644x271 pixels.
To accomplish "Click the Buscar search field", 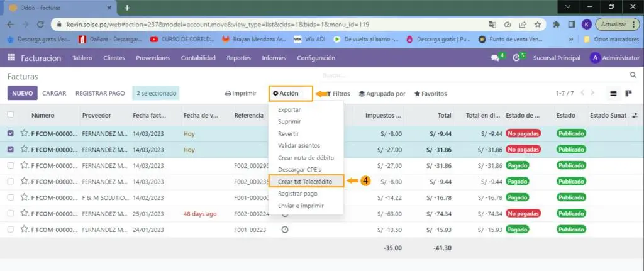I will click(x=472, y=75).
